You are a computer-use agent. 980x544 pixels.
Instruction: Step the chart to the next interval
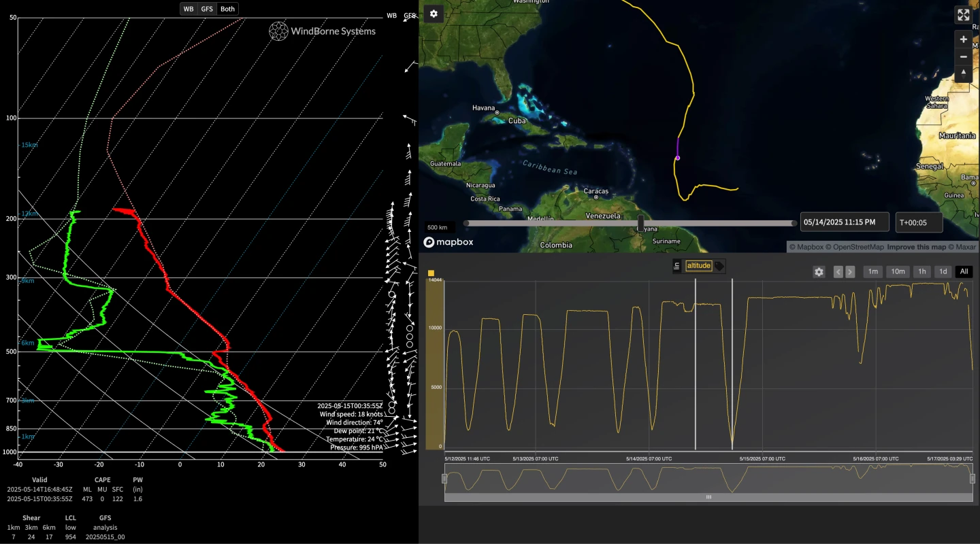[850, 272]
